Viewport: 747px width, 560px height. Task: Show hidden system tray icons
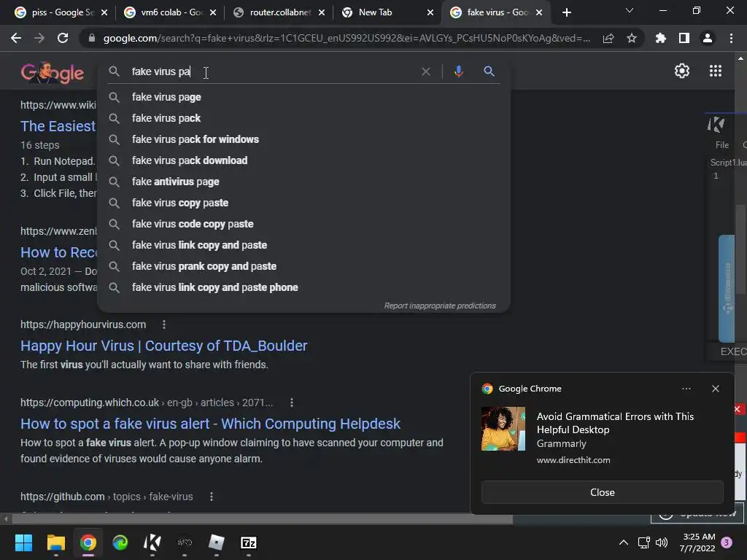(623, 542)
